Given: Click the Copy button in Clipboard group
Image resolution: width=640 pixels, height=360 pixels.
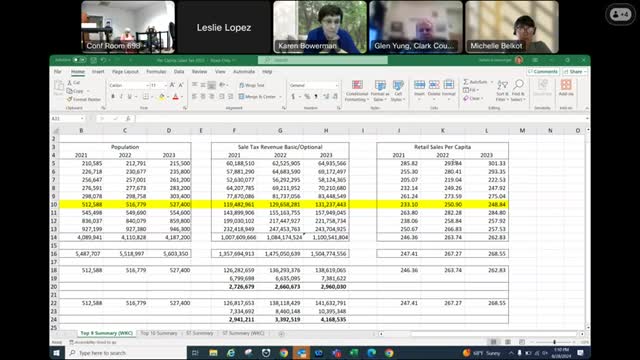Looking at the screenshot, I should tap(76, 91).
